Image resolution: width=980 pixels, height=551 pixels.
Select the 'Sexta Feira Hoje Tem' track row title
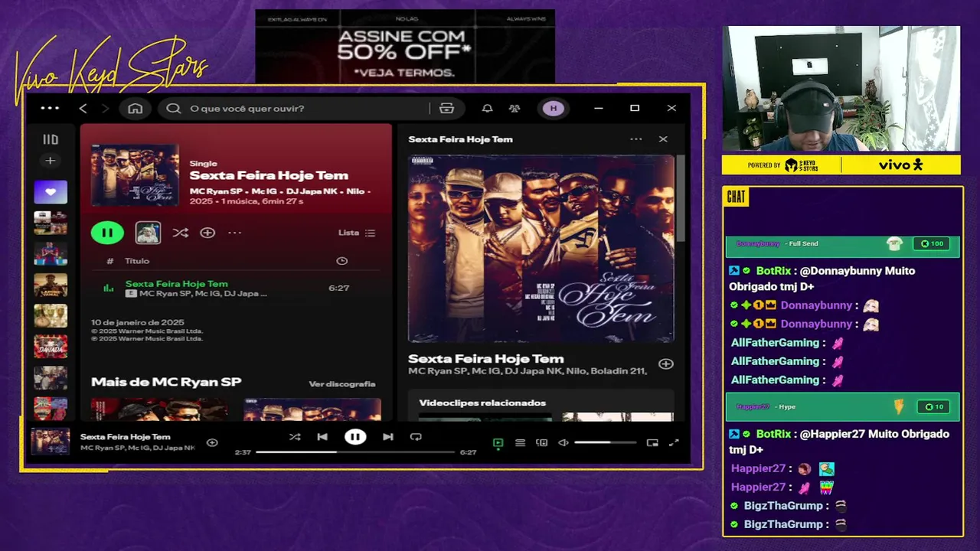pos(177,284)
